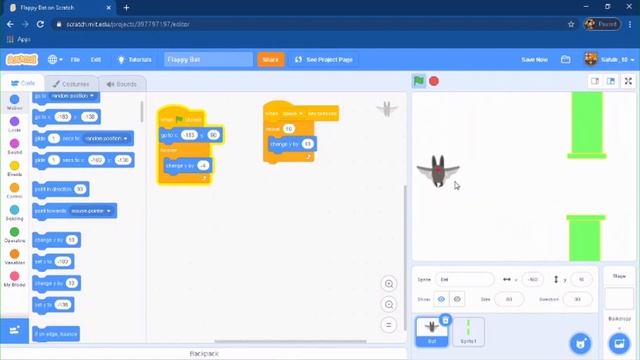Open the File menu
Image resolution: width=640 pixels, height=360 pixels.
point(75,60)
